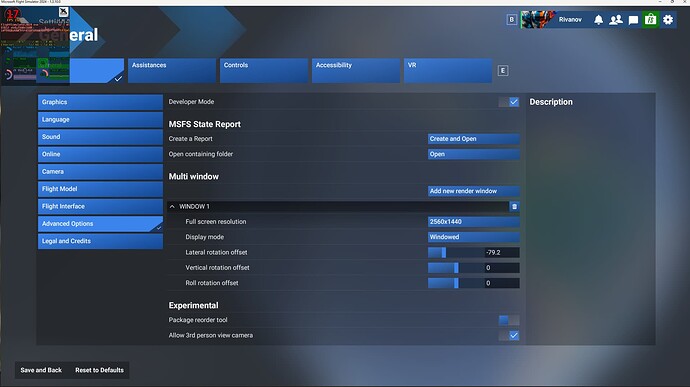Toggle Allow 3rd person view camera
Image resolution: width=690 pixels, height=387 pixels.
point(509,335)
